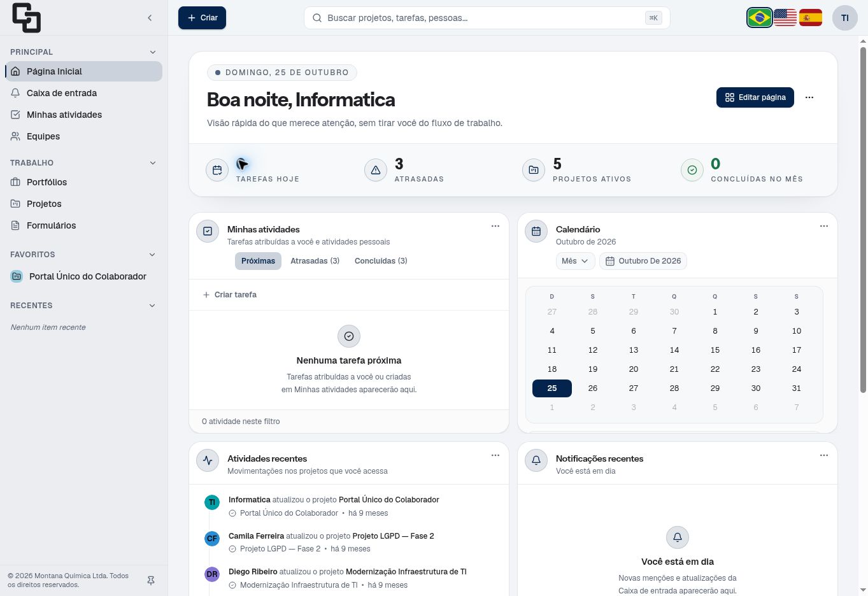Screen dimensions: 868x596
Task: Click Criar tarefa in Minhas atividades
Action: click(x=229, y=295)
